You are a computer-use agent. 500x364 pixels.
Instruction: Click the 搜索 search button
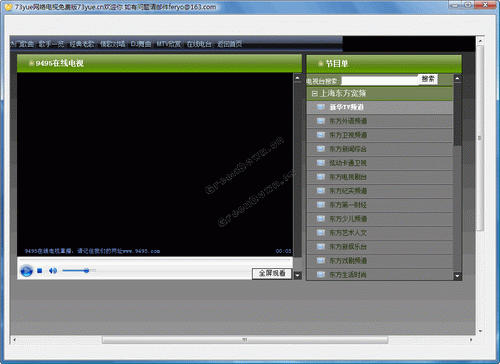click(x=428, y=79)
